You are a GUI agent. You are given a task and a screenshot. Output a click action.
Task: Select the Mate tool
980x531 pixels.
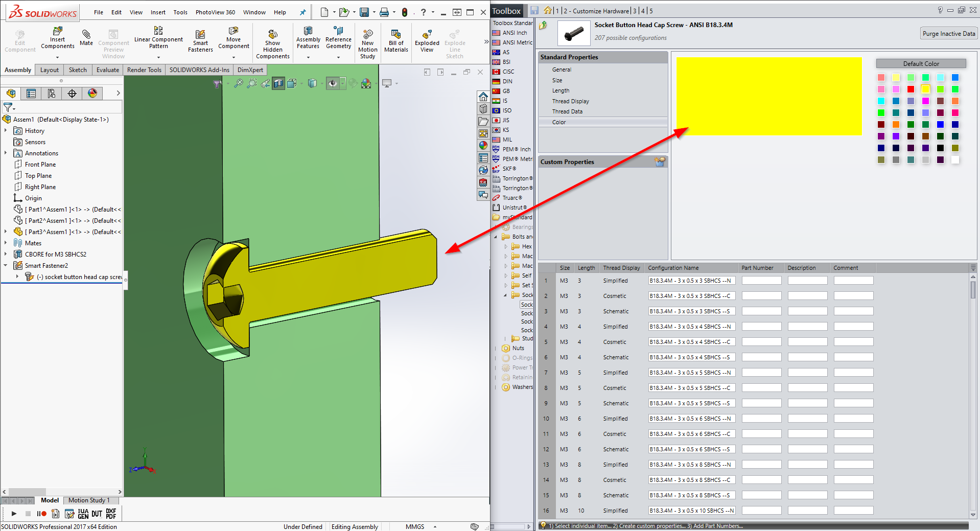coord(86,37)
